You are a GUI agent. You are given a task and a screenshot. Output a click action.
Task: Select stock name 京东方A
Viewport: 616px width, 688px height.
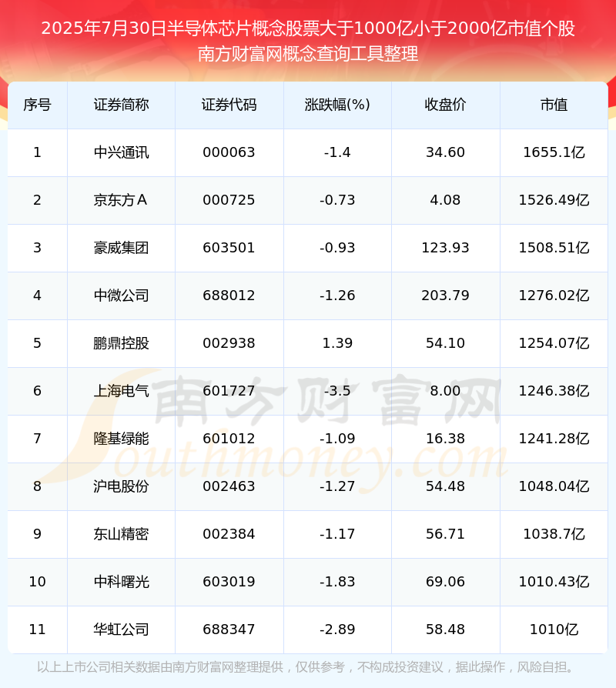[x=120, y=200]
